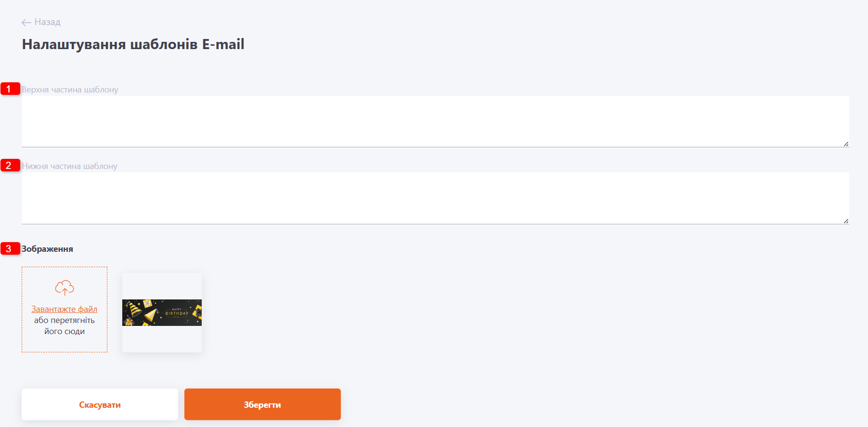Click the Верхня частина шаблону label

click(70, 90)
